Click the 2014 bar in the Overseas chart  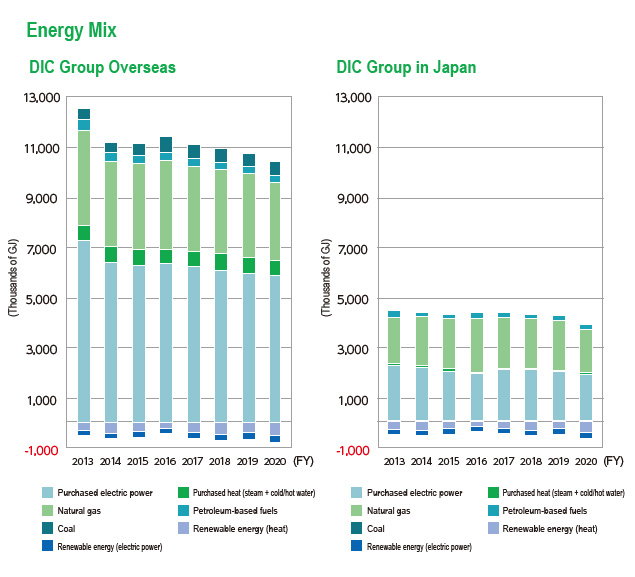click(111, 290)
